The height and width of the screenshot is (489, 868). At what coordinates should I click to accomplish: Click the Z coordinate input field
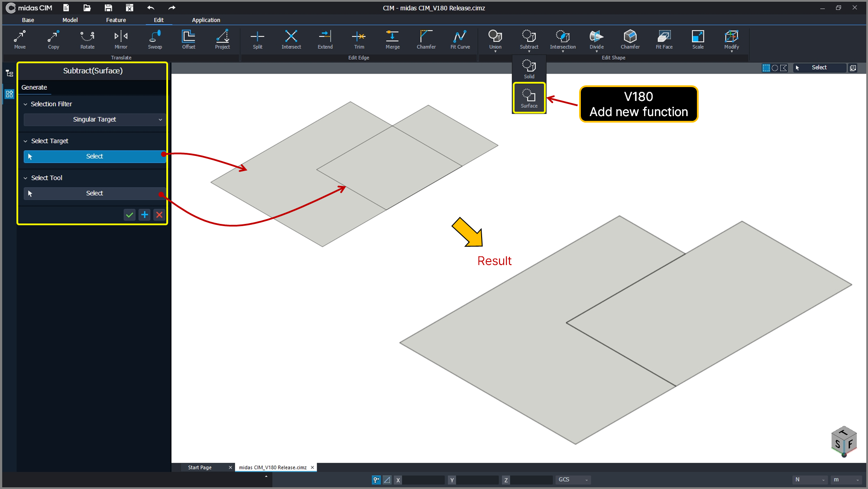point(532,479)
